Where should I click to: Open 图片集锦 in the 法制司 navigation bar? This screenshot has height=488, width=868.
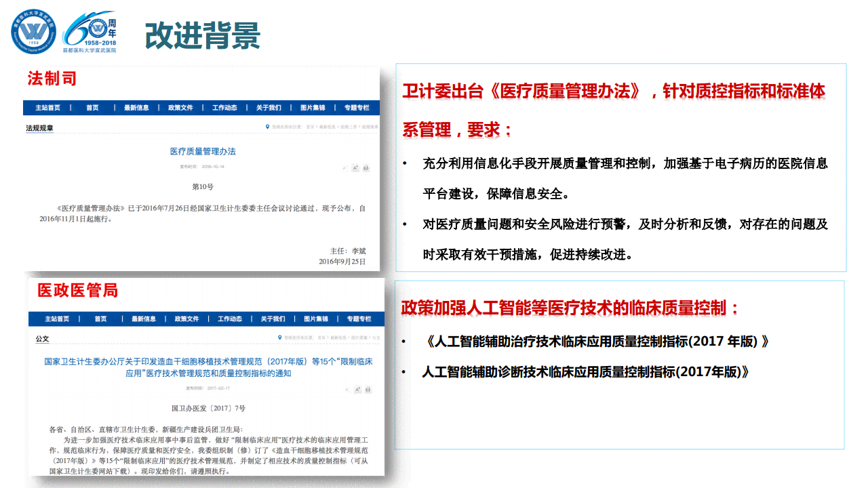[313, 108]
